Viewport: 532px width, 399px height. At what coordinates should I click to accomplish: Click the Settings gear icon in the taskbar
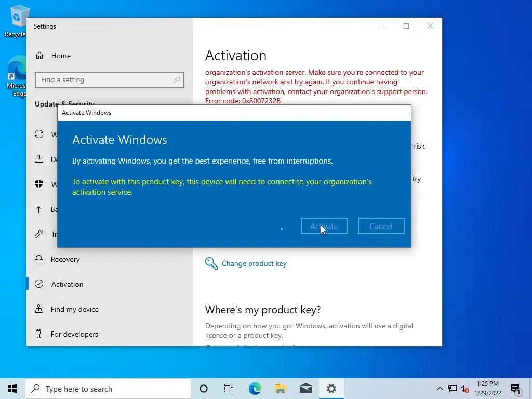(x=331, y=389)
